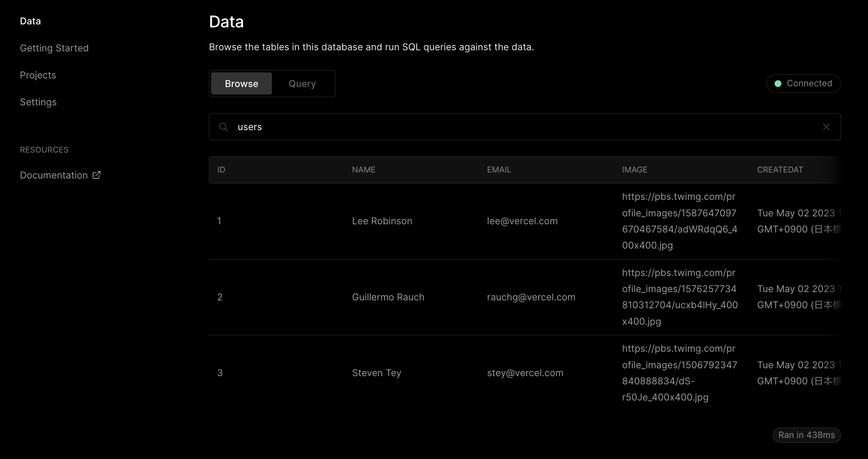Click the CREATEDAT column header
The image size is (868, 459).
point(780,170)
